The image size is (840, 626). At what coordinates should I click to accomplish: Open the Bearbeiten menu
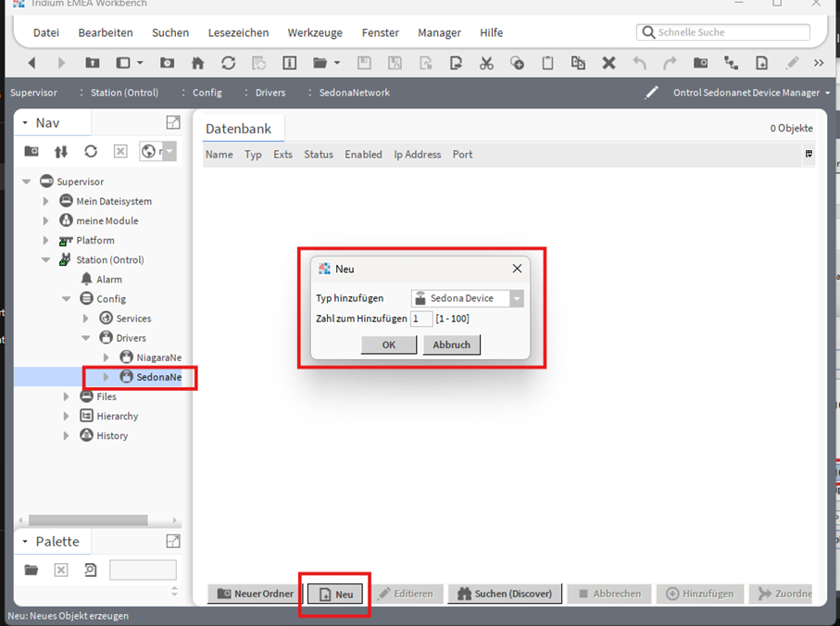click(x=106, y=32)
